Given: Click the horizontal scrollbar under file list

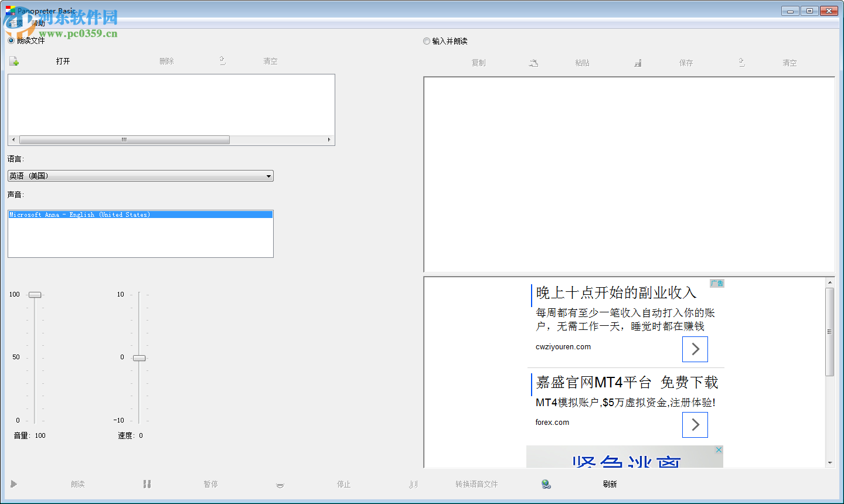Looking at the screenshot, I should point(124,139).
